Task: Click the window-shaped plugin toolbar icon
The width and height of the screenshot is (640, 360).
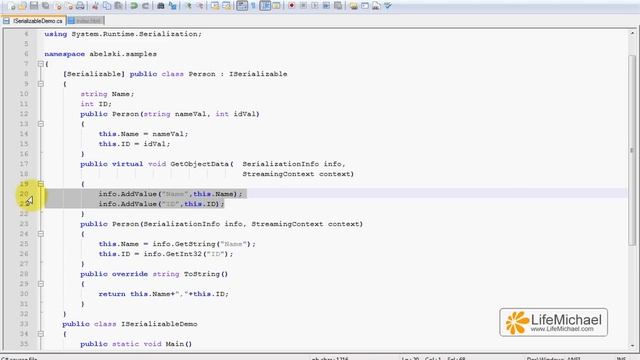Action: [x=365, y=6]
